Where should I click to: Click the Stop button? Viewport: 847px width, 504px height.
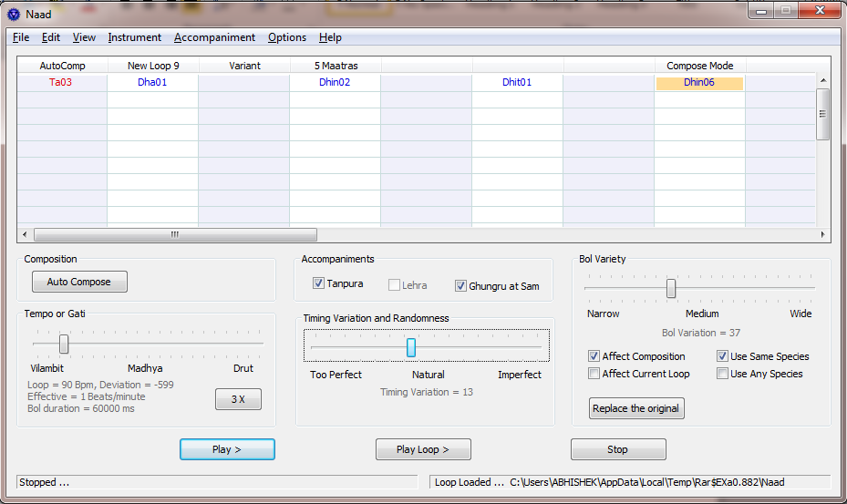(618, 449)
